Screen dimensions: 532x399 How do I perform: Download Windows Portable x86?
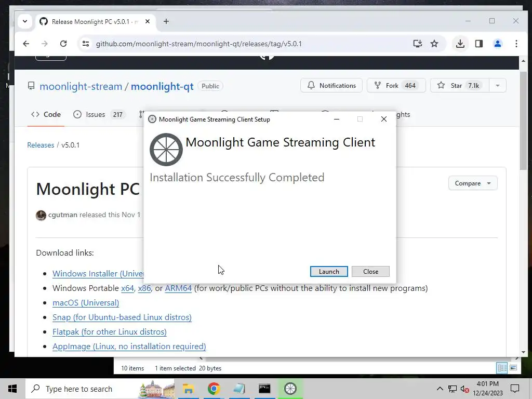coord(144,288)
